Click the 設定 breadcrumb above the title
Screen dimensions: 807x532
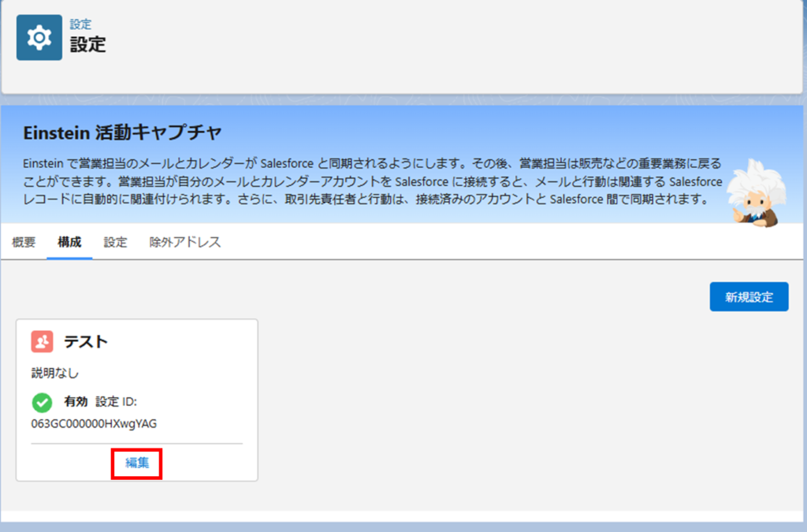(x=80, y=24)
